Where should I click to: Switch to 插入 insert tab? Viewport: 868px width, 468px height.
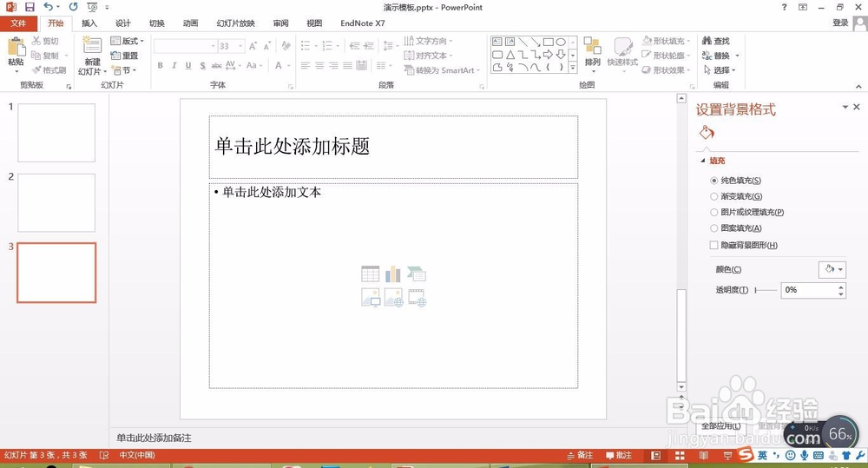pos(89,23)
